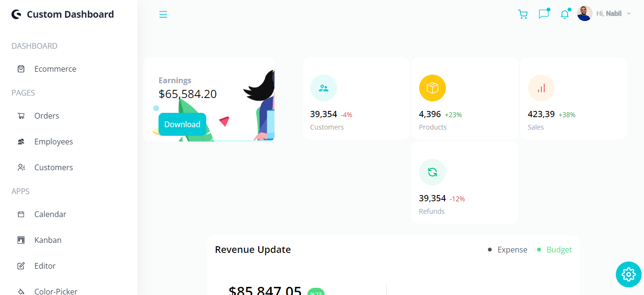
Task: Open the Kanban app section
Action: [48, 240]
